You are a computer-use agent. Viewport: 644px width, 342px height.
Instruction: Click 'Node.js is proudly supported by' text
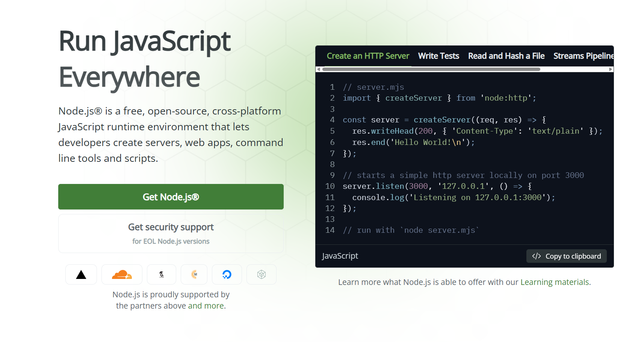tap(171, 294)
